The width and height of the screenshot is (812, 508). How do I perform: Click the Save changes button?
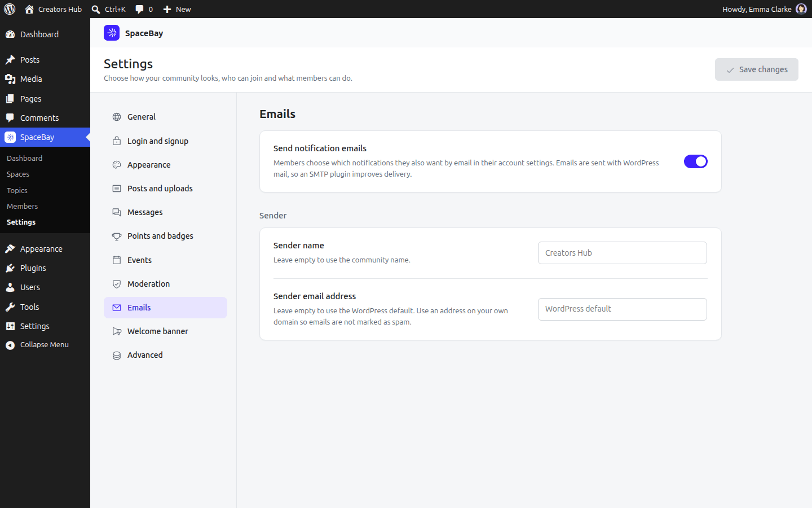756,69
